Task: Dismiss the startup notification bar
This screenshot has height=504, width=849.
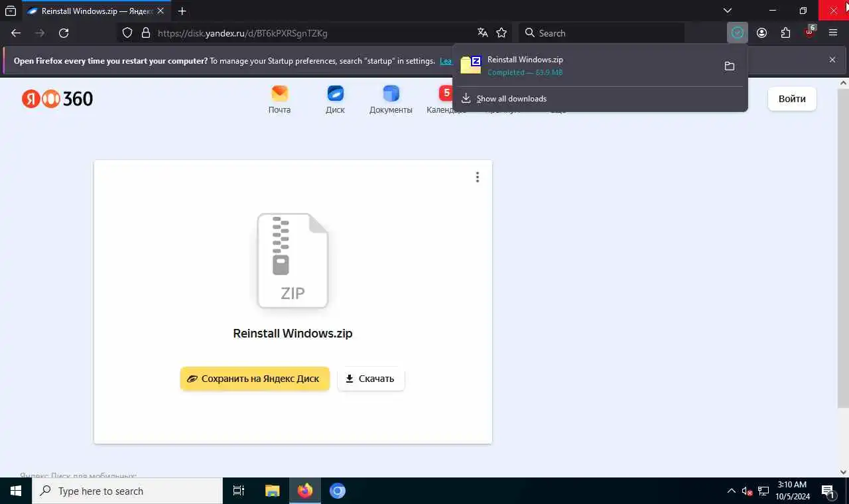Action: tap(832, 60)
